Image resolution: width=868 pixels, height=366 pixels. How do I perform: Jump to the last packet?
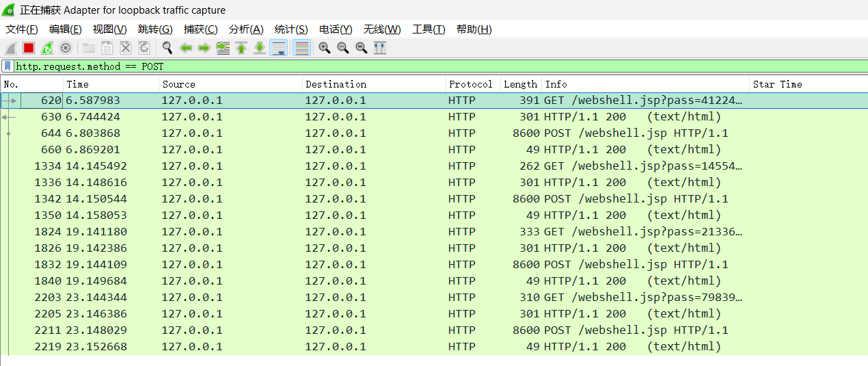(x=260, y=48)
